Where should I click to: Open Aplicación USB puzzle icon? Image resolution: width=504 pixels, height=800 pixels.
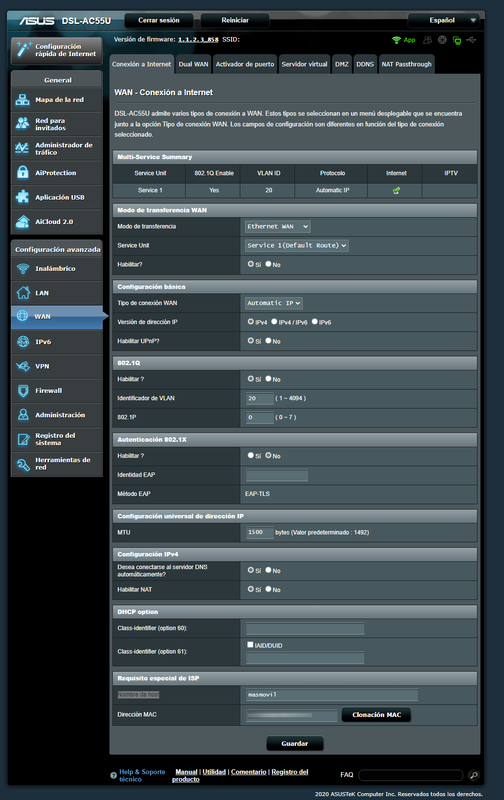[x=22, y=197]
